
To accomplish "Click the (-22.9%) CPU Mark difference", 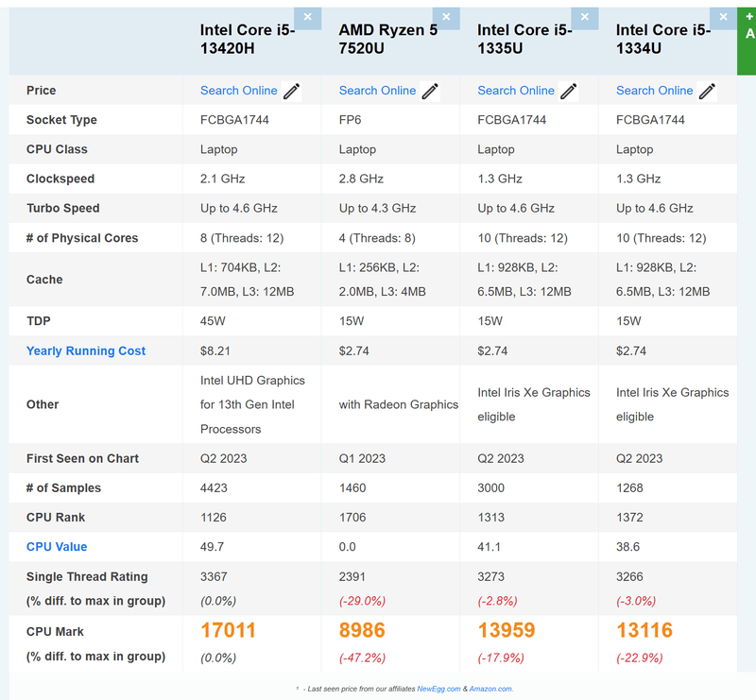I will coord(640,658).
